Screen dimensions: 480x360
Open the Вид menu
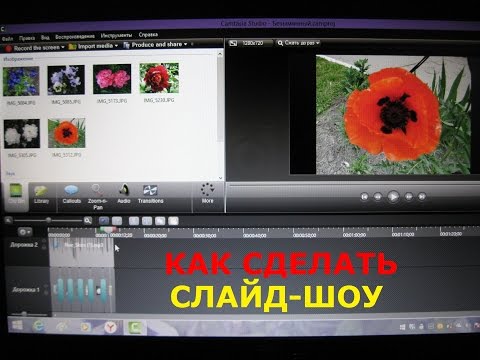(x=45, y=38)
